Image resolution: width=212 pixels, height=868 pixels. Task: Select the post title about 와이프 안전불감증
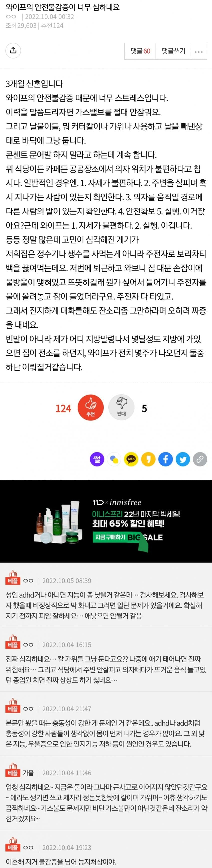[x=63, y=7]
